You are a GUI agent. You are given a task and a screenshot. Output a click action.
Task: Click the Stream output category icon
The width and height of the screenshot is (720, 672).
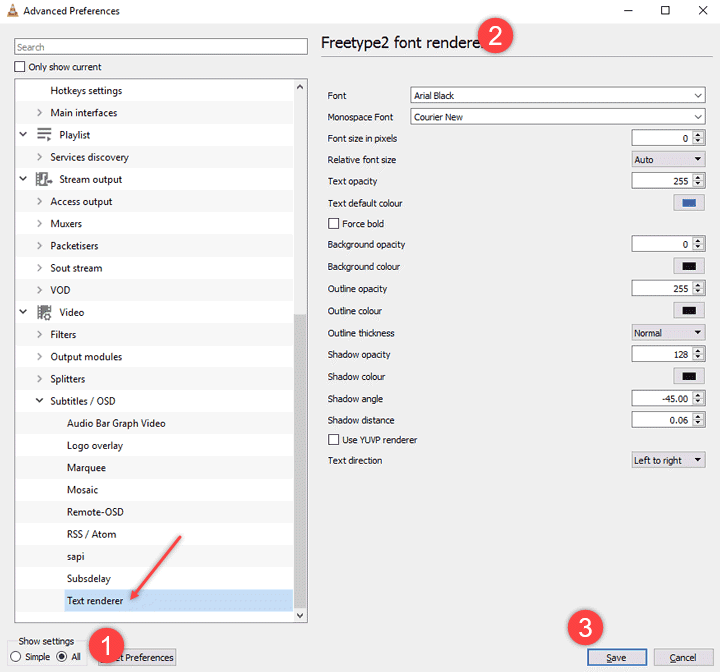(44, 179)
